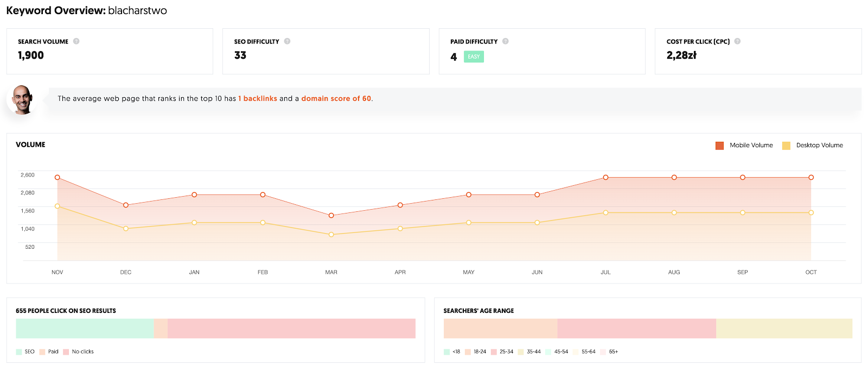Select the NOV mobile volume data point
868x371 pixels.
(x=58, y=178)
